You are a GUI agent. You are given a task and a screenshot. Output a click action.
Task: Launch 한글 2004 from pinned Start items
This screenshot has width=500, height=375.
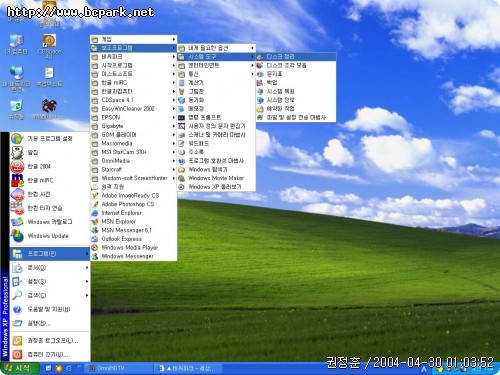coord(50,166)
